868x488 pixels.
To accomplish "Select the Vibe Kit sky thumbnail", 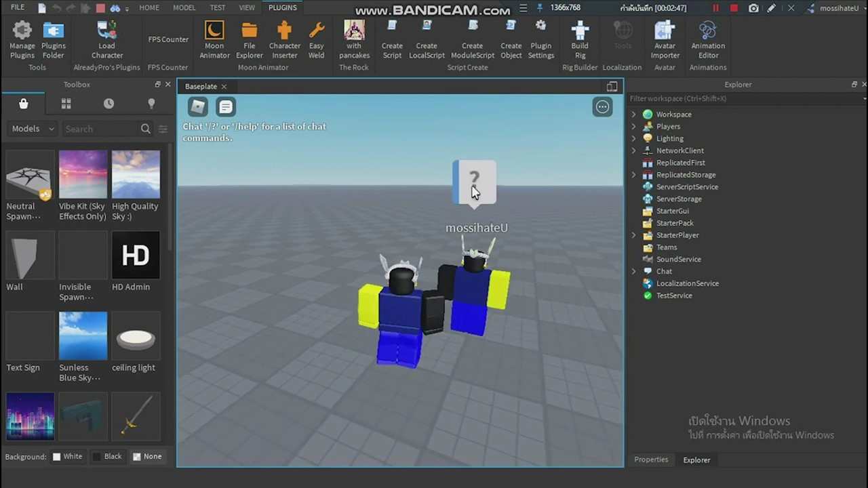I will coord(83,174).
